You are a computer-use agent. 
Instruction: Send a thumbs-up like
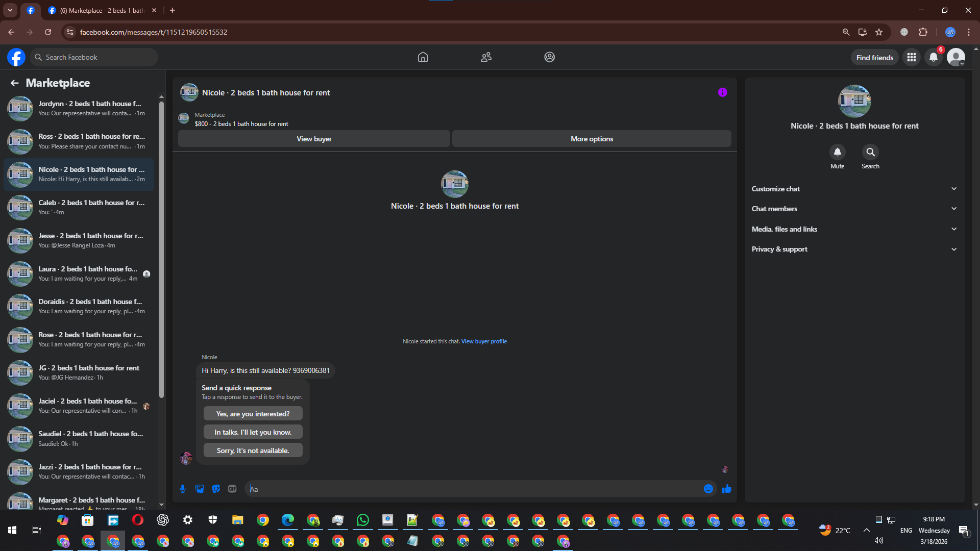coord(727,489)
